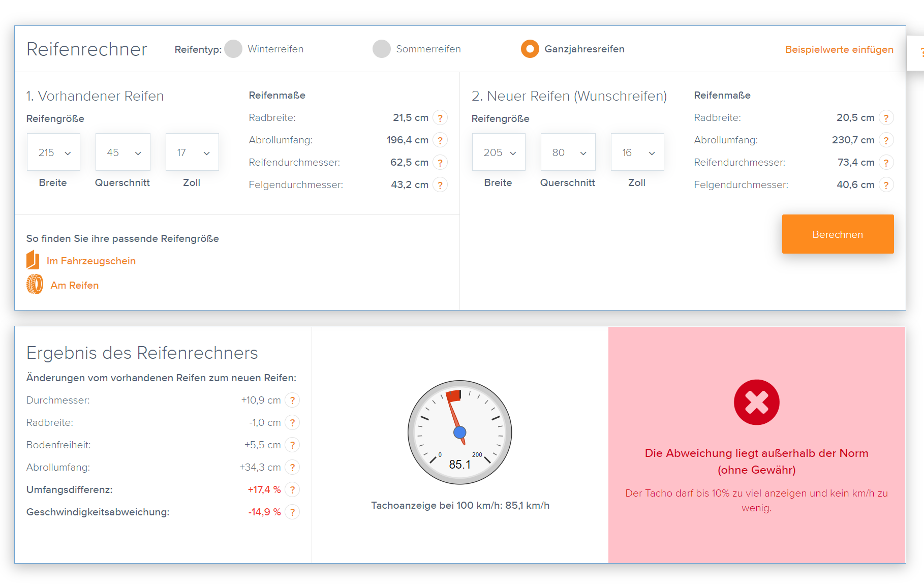Open existing tire width dropdown showing 215
924x586 pixels.
(x=54, y=152)
